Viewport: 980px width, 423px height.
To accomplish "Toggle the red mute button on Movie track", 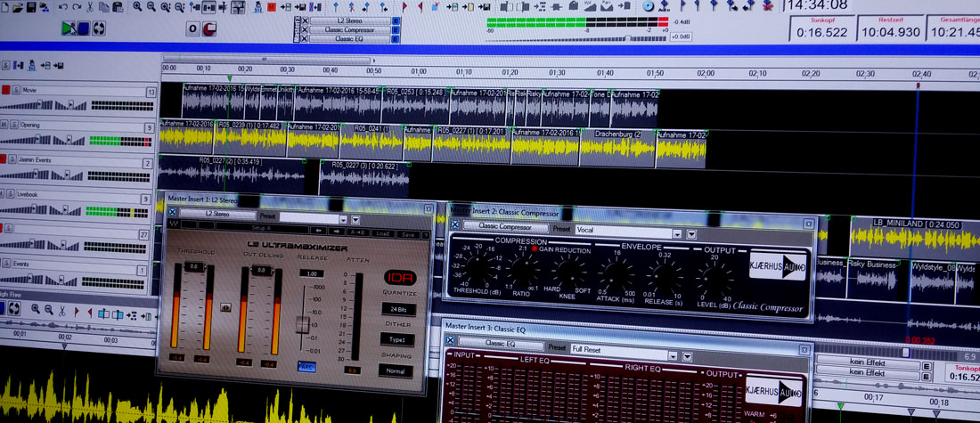I will pos(5,90).
